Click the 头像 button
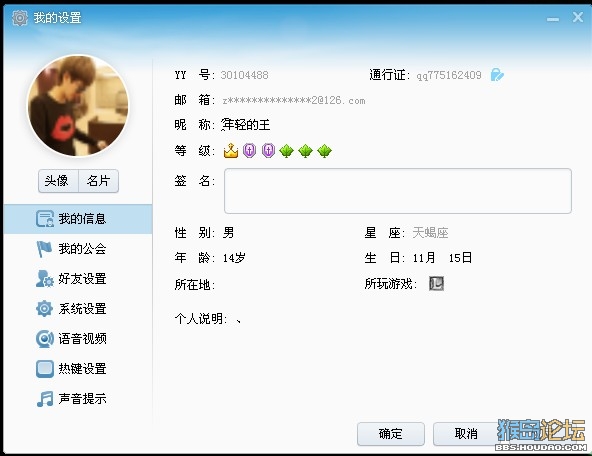This screenshot has height=456, width=592. click(x=58, y=181)
